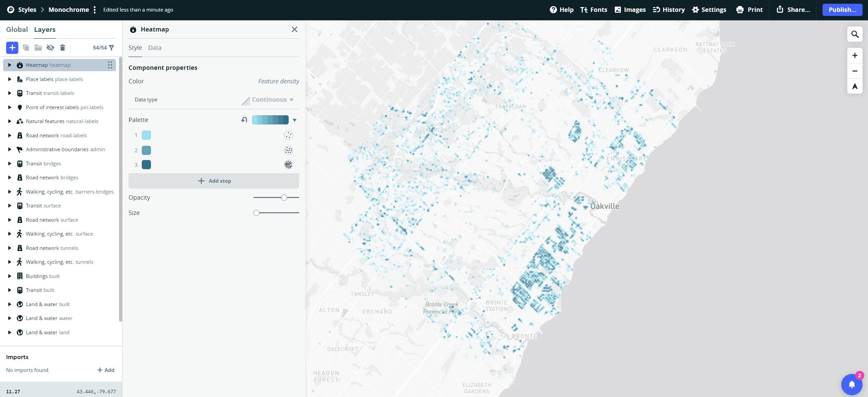Open the Palette dropdown arrow

[x=294, y=120]
